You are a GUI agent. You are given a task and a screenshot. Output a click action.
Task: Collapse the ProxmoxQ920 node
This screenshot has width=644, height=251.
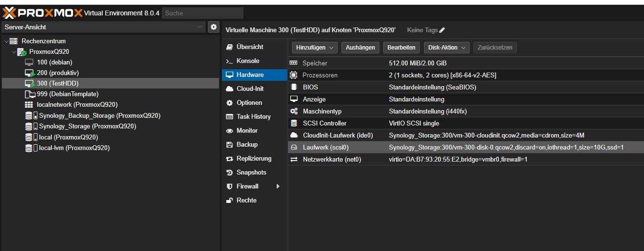click(x=14, y=52)
